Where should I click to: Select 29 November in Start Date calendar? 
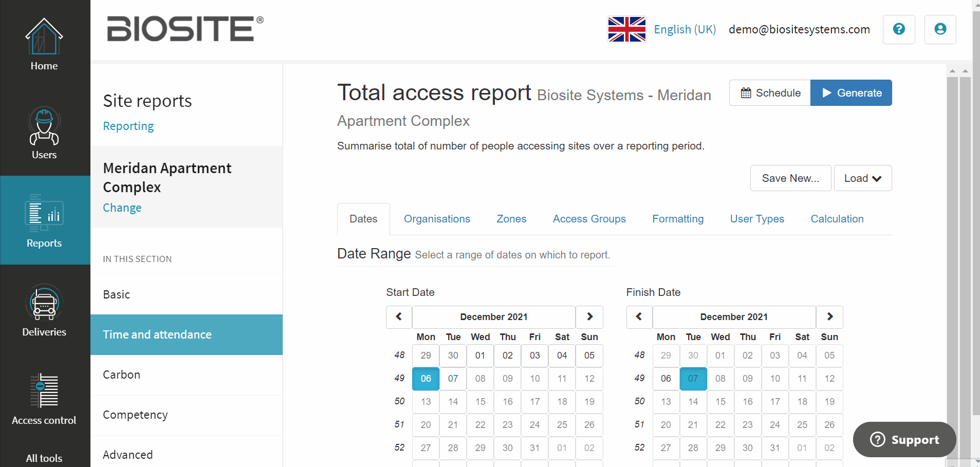pyautogui.click(x=426, y=356)
